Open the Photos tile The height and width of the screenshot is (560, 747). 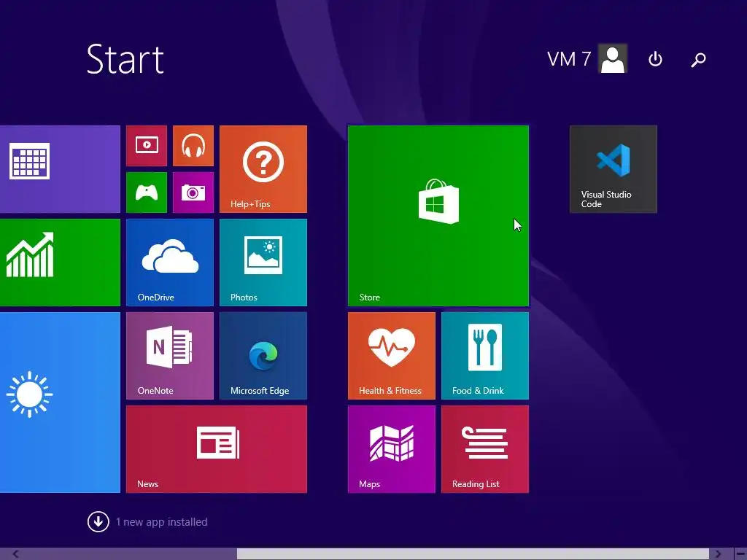coord(263,262)
